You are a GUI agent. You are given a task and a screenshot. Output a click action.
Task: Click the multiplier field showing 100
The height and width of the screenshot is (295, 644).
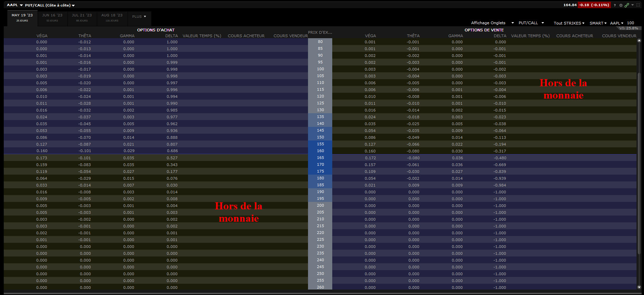[630, 23]
